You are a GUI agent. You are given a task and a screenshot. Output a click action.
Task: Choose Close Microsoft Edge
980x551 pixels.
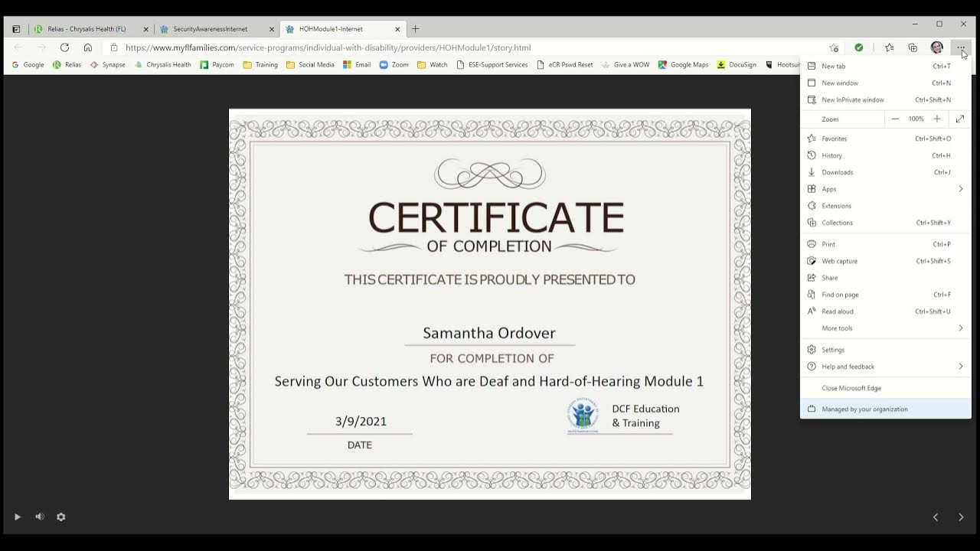[886, 389]
